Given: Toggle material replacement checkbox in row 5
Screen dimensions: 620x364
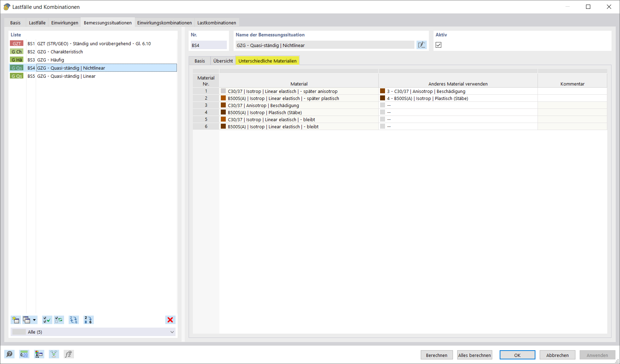Looking at the screenshot, I should (383, 119).
